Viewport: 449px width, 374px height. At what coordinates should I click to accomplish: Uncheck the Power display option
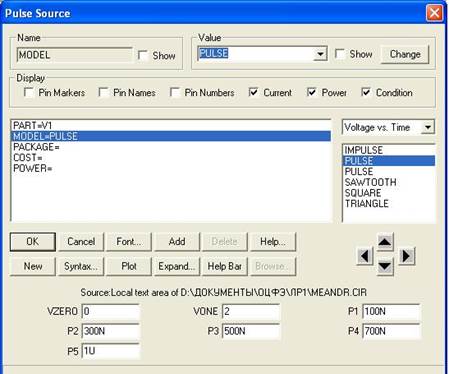click(x=312, y=92)
